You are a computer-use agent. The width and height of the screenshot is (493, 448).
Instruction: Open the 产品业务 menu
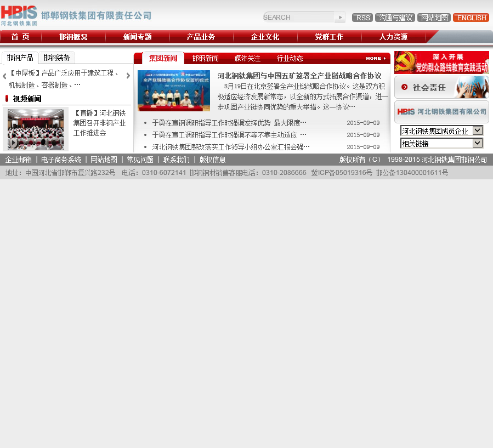[x=201, y=37]
